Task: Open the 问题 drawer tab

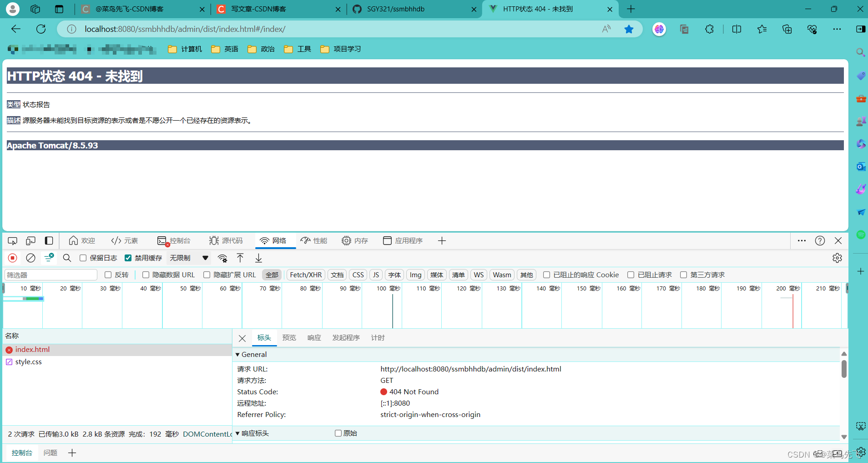Action: pos(50,453)
